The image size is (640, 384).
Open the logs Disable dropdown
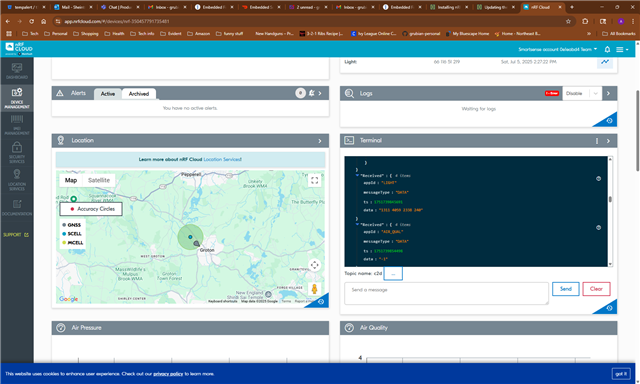tap(582, 93)
